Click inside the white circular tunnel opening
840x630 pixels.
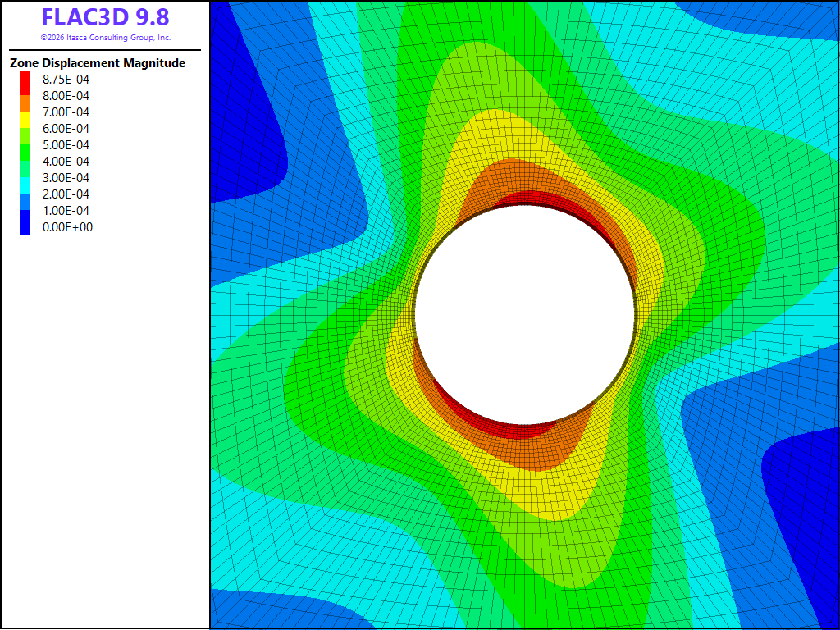525,314
